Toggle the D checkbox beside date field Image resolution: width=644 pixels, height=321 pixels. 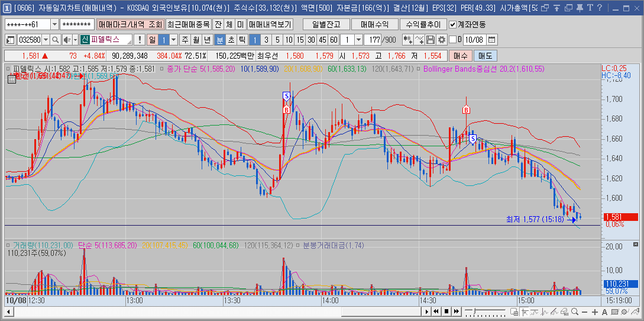[452, 40]
